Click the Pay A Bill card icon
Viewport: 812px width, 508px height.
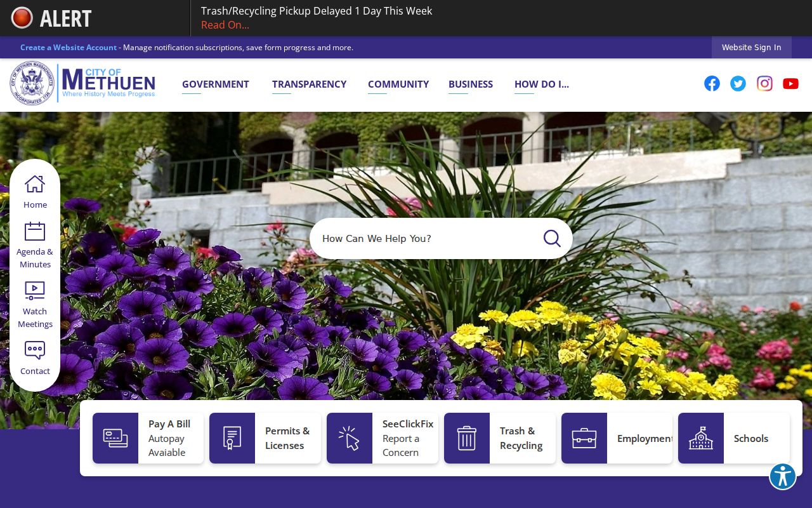115,438
